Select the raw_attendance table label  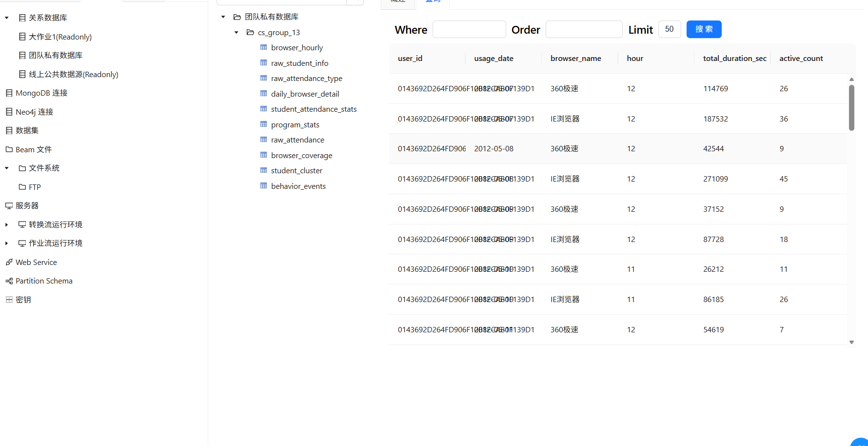click(x=297, y=140)
